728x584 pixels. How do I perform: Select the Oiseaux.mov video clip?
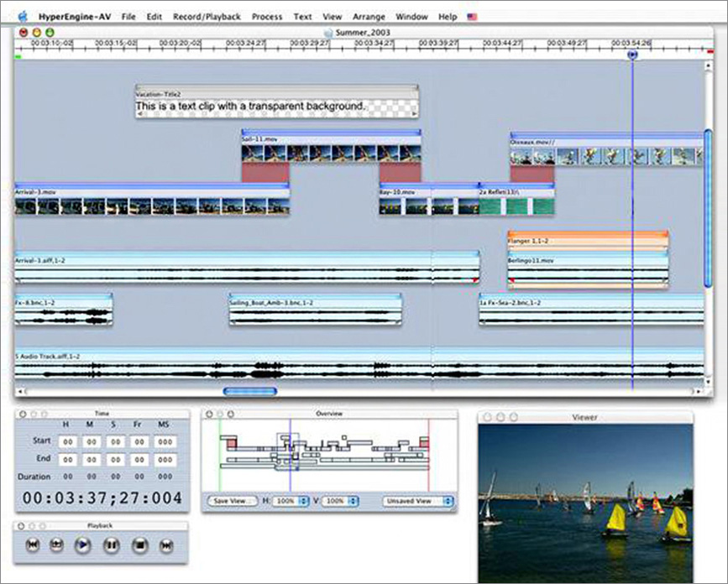[607, 149]
